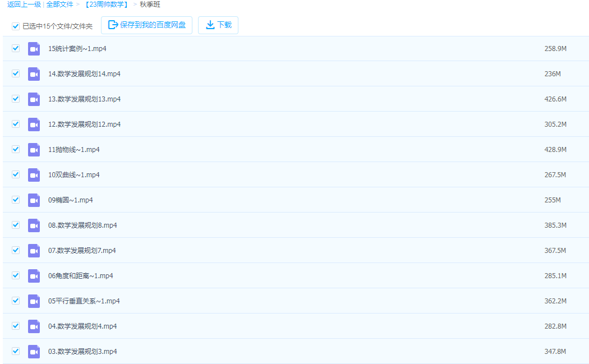Click the 下载 download button

click(x=218, y=25)
